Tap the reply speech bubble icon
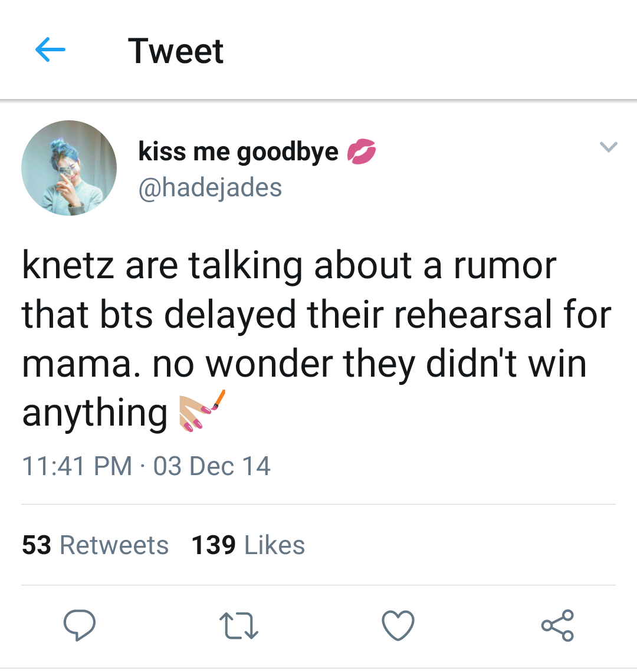Image resolution: width=637 pixels, height=672 pixels. (80, 625)
